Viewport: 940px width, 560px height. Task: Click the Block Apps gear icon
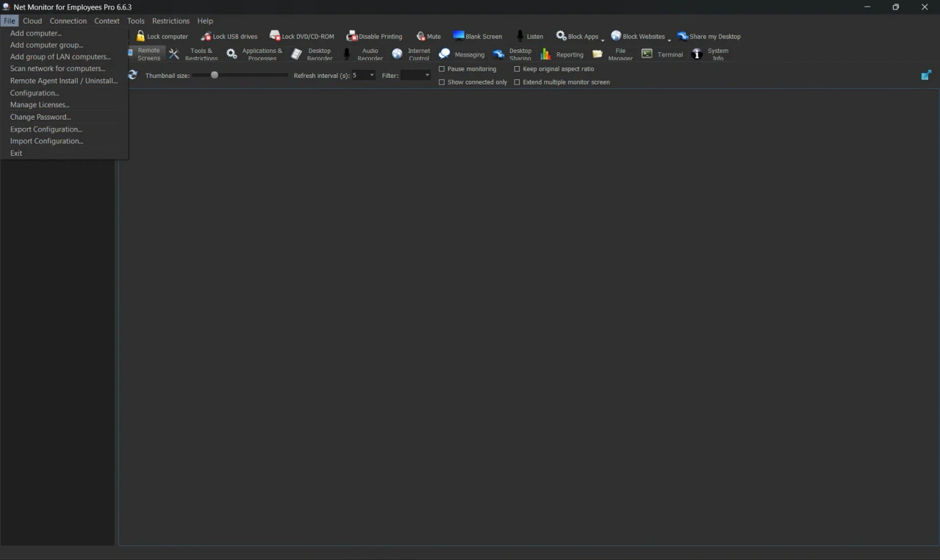562,36
